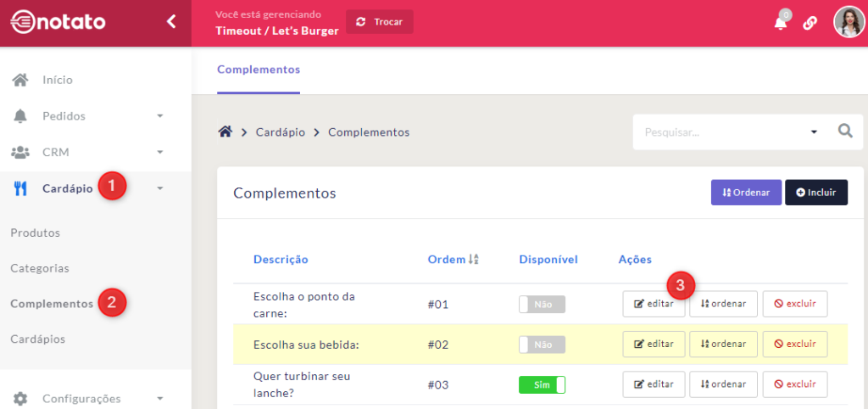
Task: Collapse the sidebar with the chevron arrow
Action: pyautogui.click(x=171, y=22)
